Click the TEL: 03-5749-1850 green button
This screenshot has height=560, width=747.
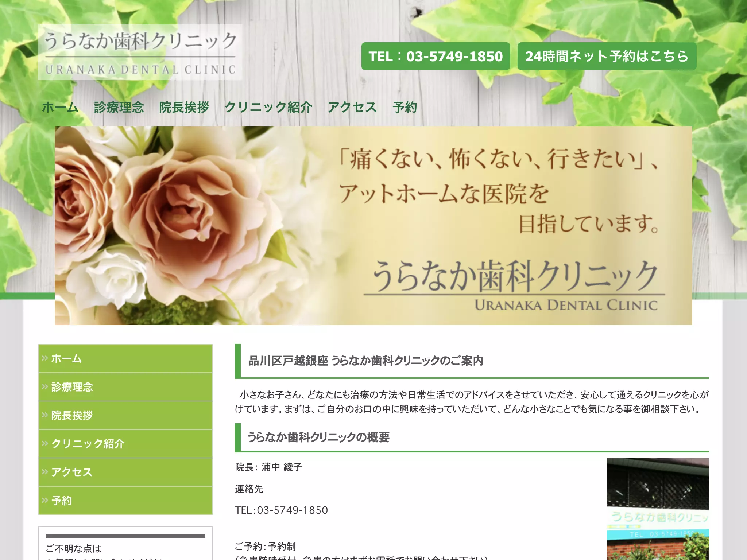[436, 56]
